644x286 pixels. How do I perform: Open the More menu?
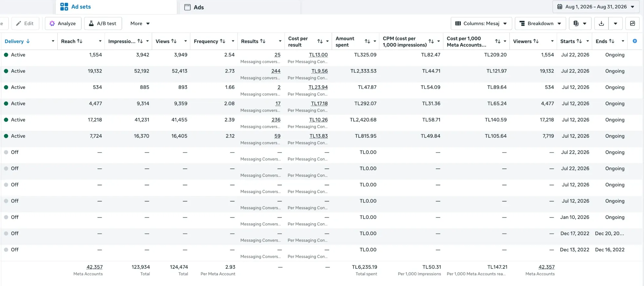point(140,24)
